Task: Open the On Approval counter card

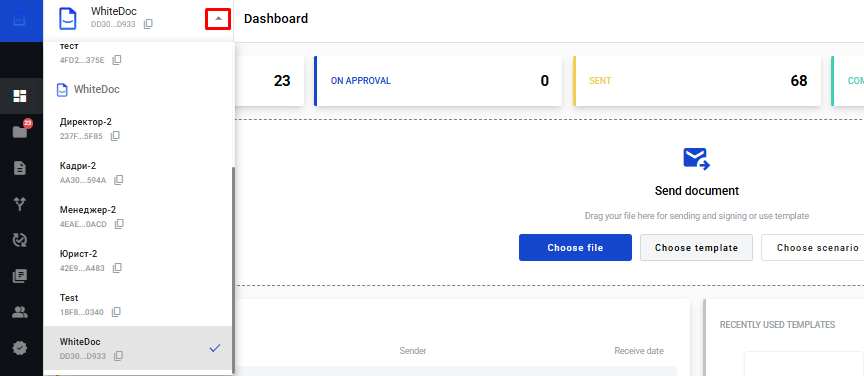Action: point(438,81)
